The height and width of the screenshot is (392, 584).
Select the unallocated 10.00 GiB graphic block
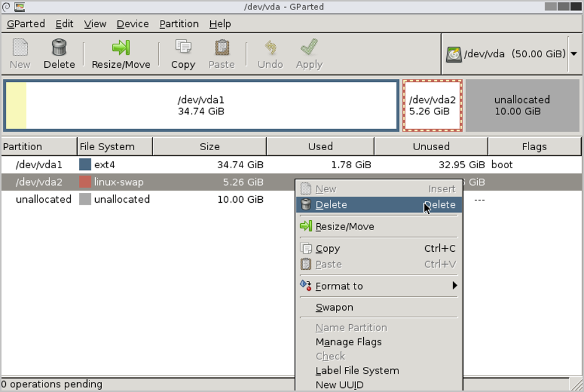pos(522,106)
